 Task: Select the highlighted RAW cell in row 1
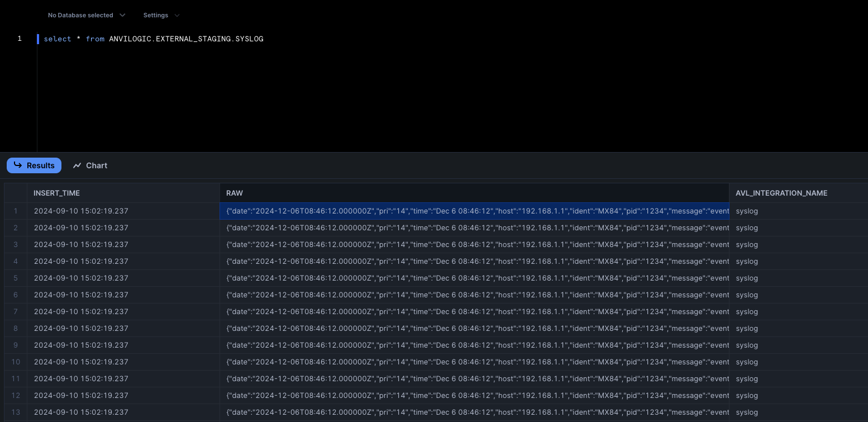pos(474,211)
